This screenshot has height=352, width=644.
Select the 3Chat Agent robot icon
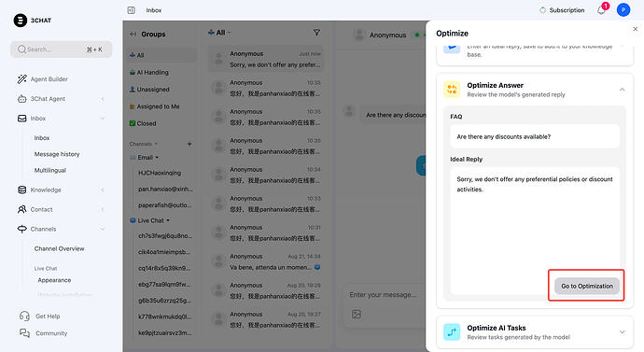[22, 99]
